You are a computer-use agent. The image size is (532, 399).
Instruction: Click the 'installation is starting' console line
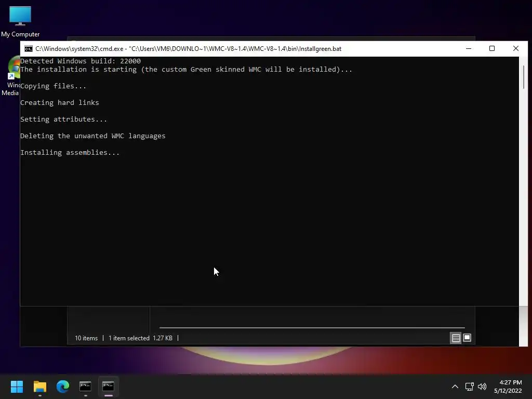point(187,70)
